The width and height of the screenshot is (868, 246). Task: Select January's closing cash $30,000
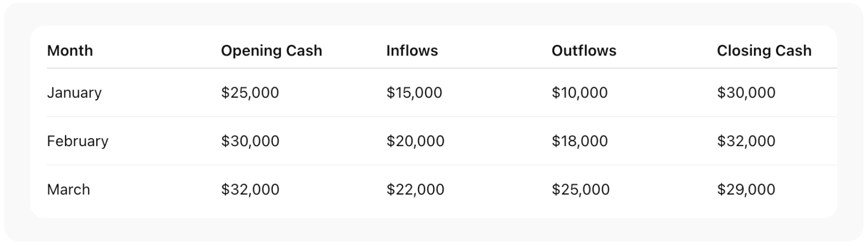pyautogui.click(x=746, y=93)
